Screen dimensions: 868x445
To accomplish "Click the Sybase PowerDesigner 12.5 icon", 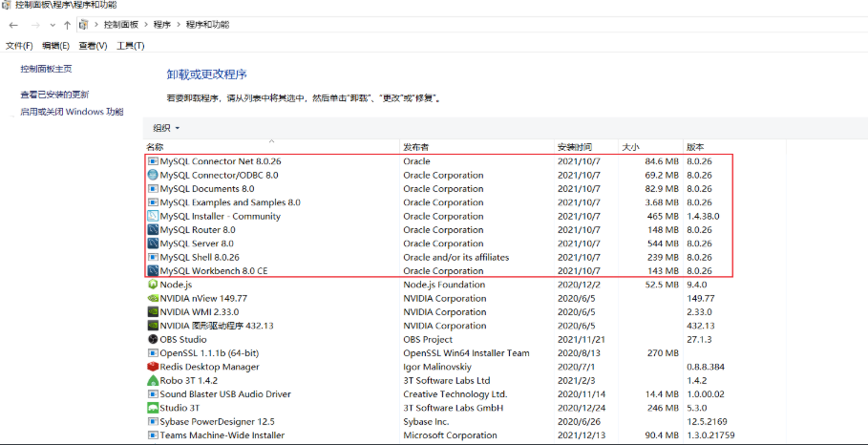I will point(154,422).
